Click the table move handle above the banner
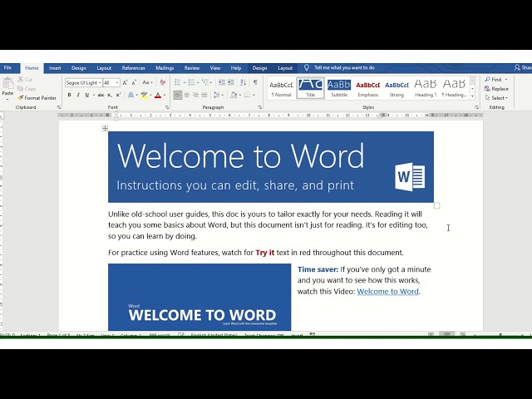 pyautogui.click(x=105, y=128)
